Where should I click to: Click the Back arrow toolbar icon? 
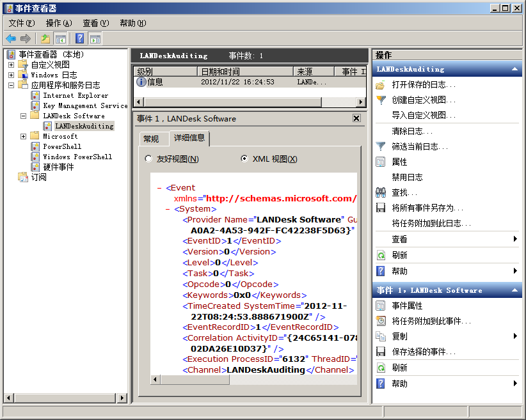(x=11, y=38)
